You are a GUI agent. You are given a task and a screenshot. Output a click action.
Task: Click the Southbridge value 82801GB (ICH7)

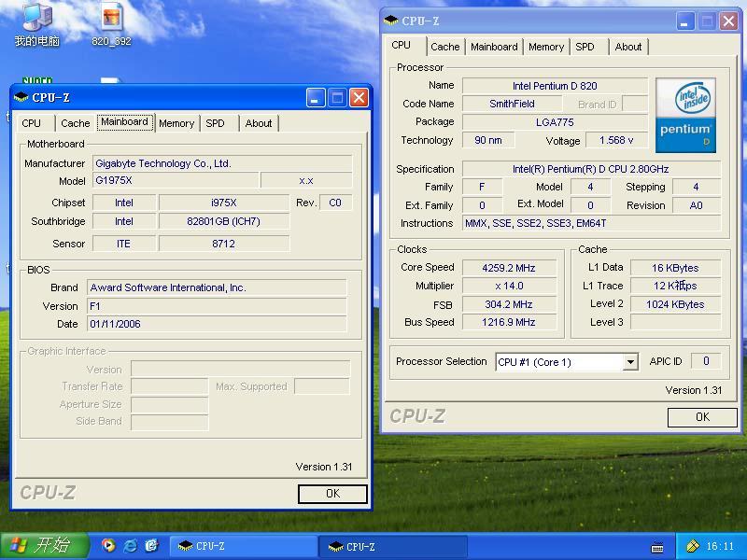point(224,221)
